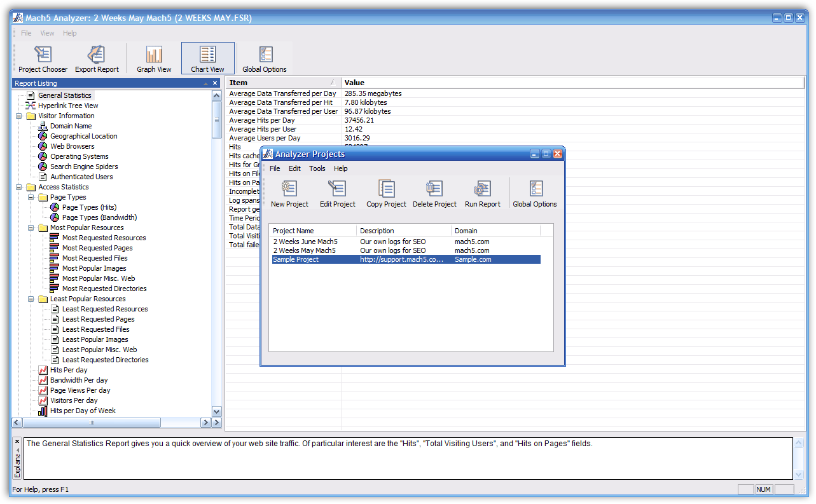Open Page Types (Hits) report
Image resolution: width=816 pixels, height=504 pixels.
pos(89,207)
